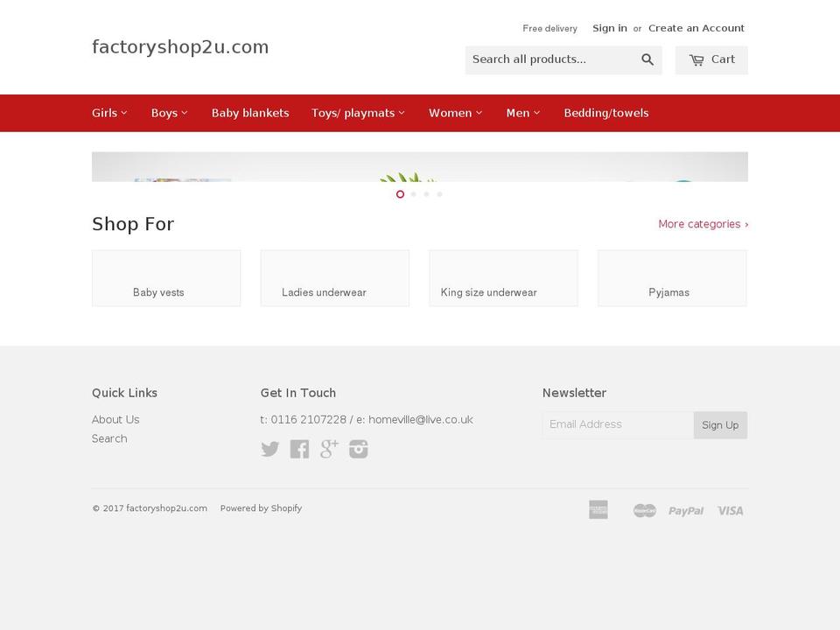Click the Sign Up newsletter button
Image resolution: width=840 pixels, height=630 pixels.
(x=720, y=425)
